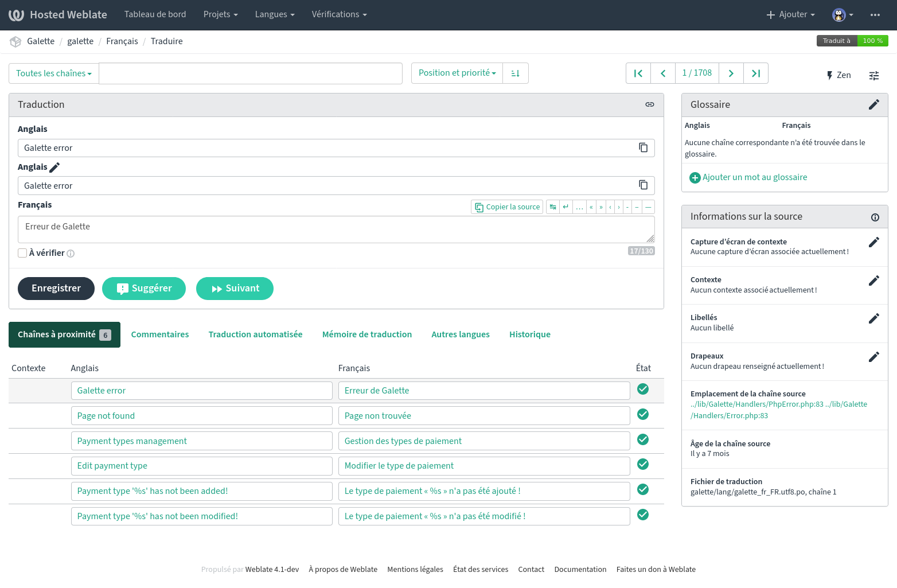The image size is (897, 588).
Task: Click Ajouter un mot au glossaire link
Action: (x=754, y=177)
